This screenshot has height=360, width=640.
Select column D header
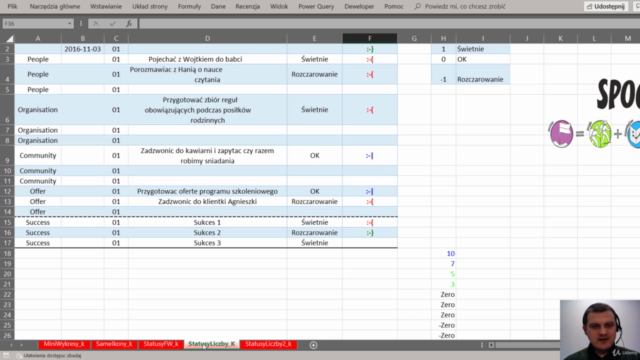click(207, 38)
